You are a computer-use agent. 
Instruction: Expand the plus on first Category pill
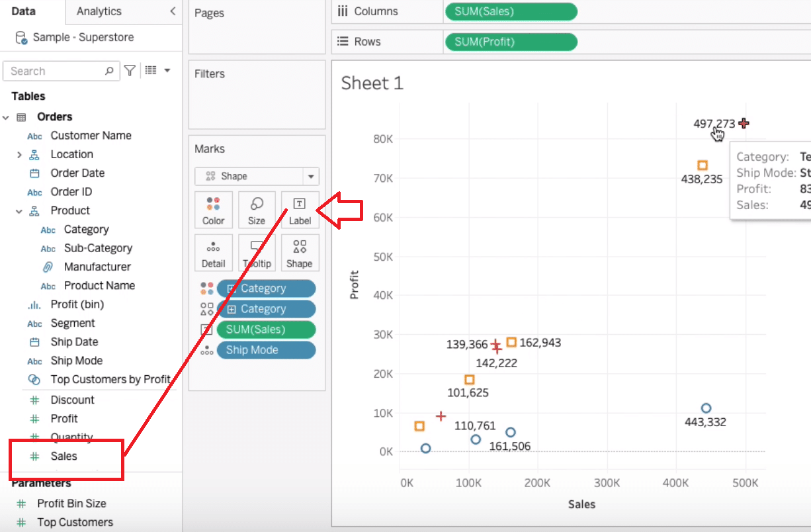coord(231,288)
